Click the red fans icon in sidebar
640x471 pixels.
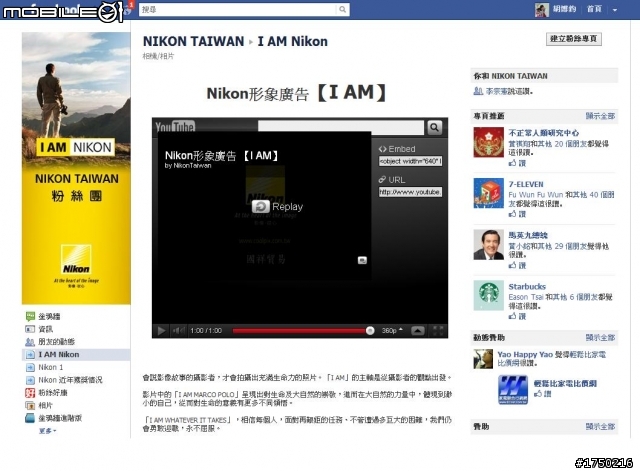point(30,393)
